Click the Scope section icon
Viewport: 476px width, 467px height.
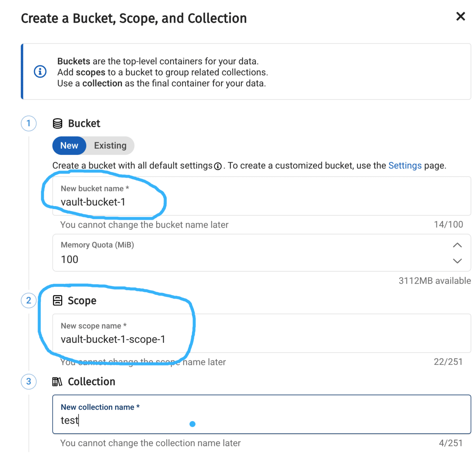tap(57, 300)
